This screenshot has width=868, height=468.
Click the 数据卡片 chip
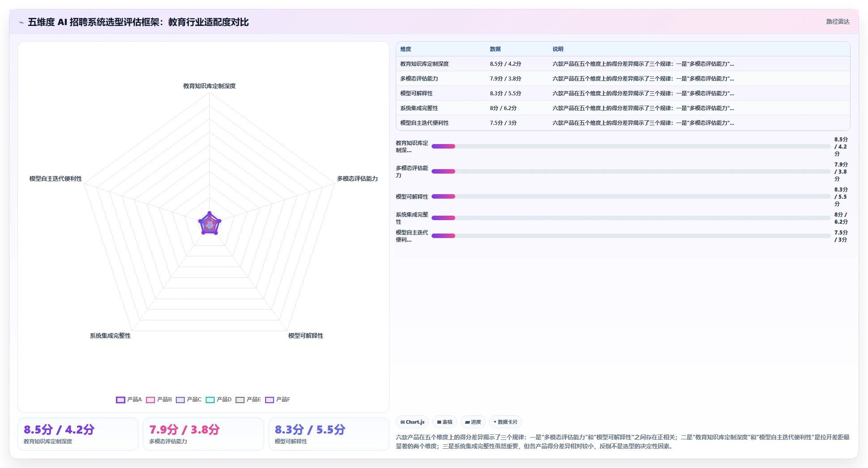click(505, 422)
